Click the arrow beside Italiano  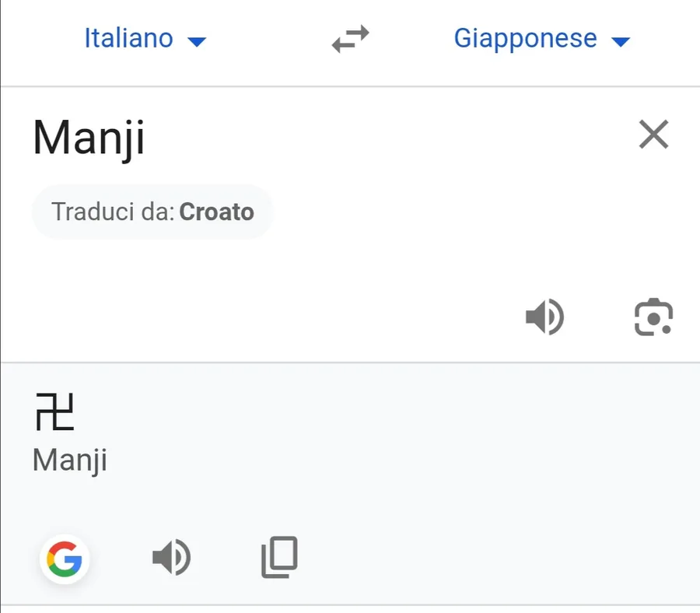point(198,41)
